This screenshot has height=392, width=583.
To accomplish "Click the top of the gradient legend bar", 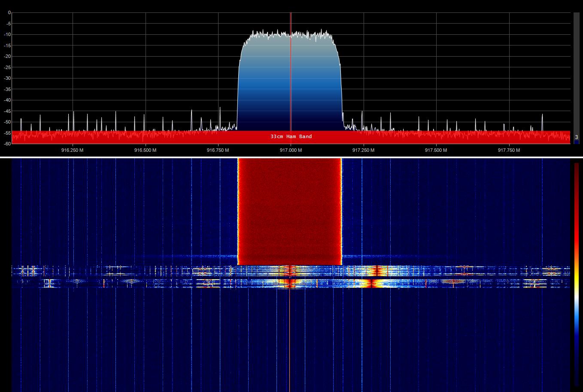I will (x=577, y=164).
